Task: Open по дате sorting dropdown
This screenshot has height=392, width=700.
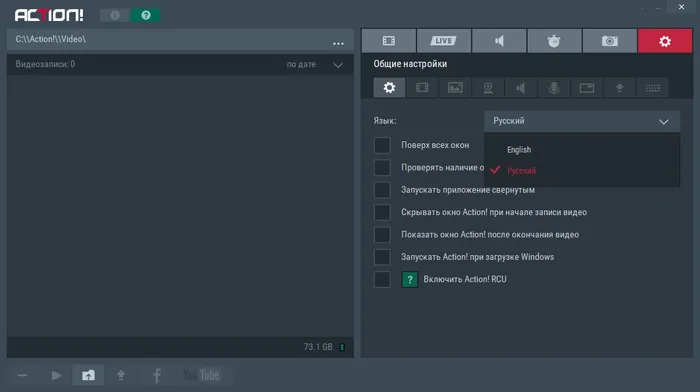Action: click(314, 64)
